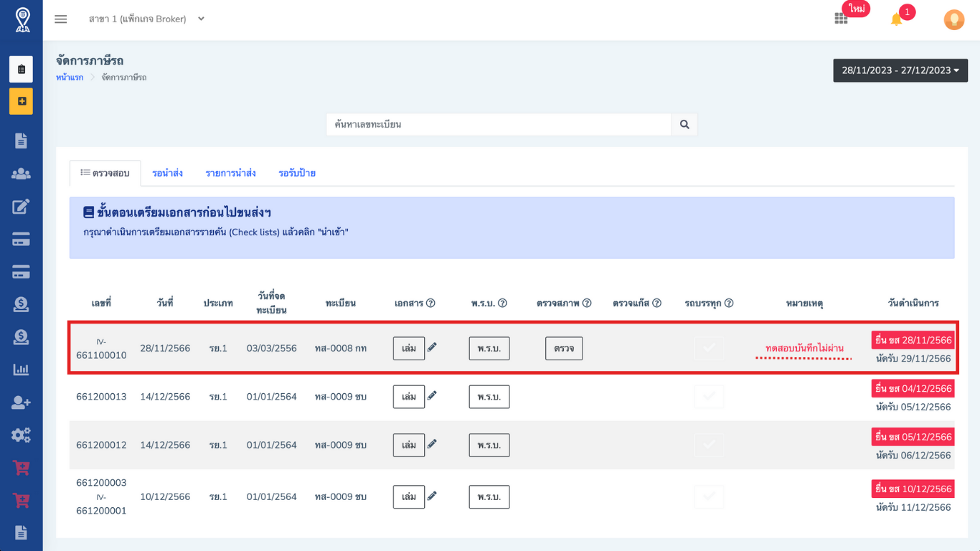Click pencil icon in row 661200012
This screenshot has height=551, width=980.
[432, 444]
